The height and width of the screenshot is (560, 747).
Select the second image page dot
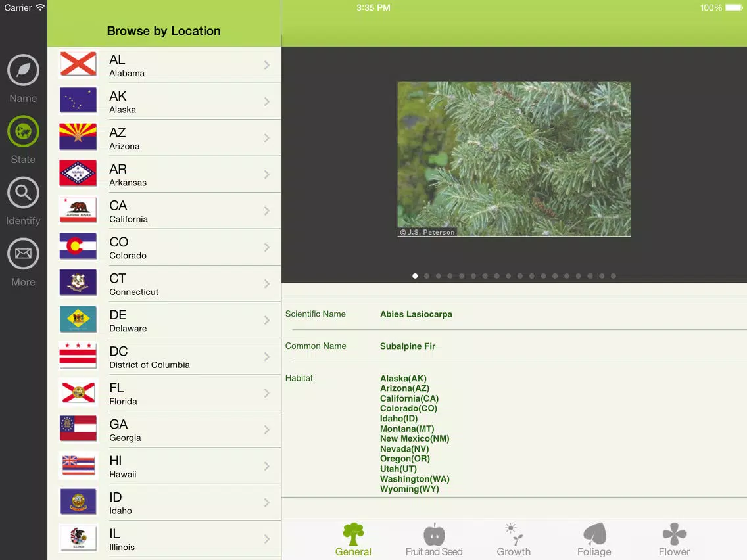pos(427,276)
